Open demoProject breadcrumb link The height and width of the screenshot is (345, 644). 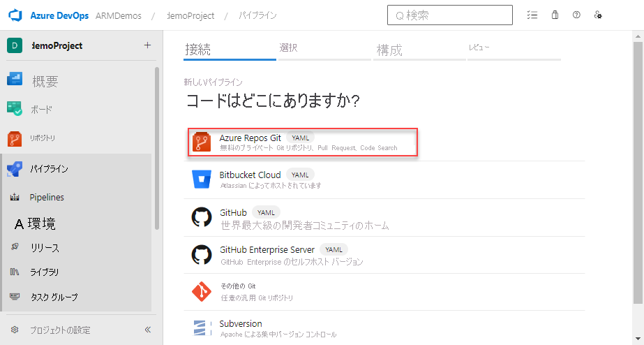[190, 15]
